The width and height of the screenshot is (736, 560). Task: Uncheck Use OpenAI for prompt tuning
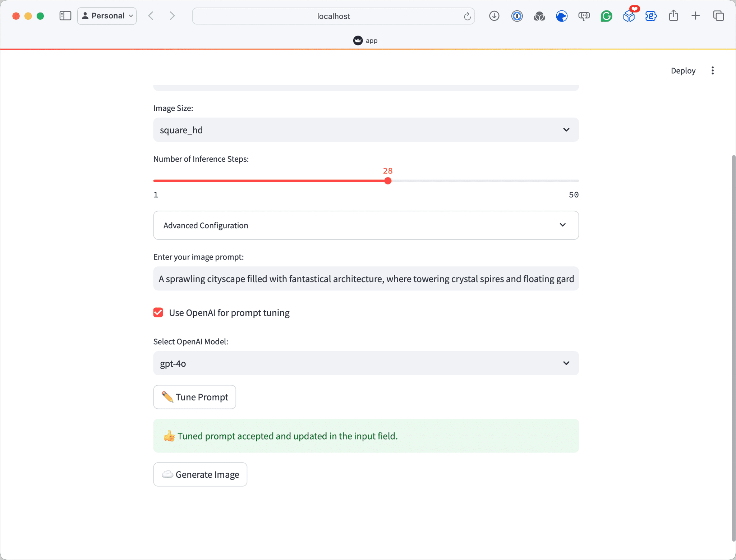pyautogui.click(x=158, y=312)
